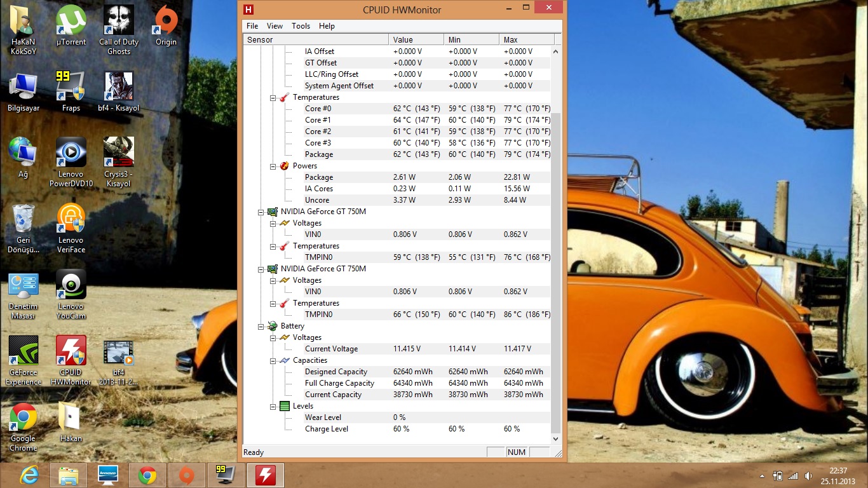
Task: Open the uTorrent desktop shortcut
Action: tap(71, 22)
